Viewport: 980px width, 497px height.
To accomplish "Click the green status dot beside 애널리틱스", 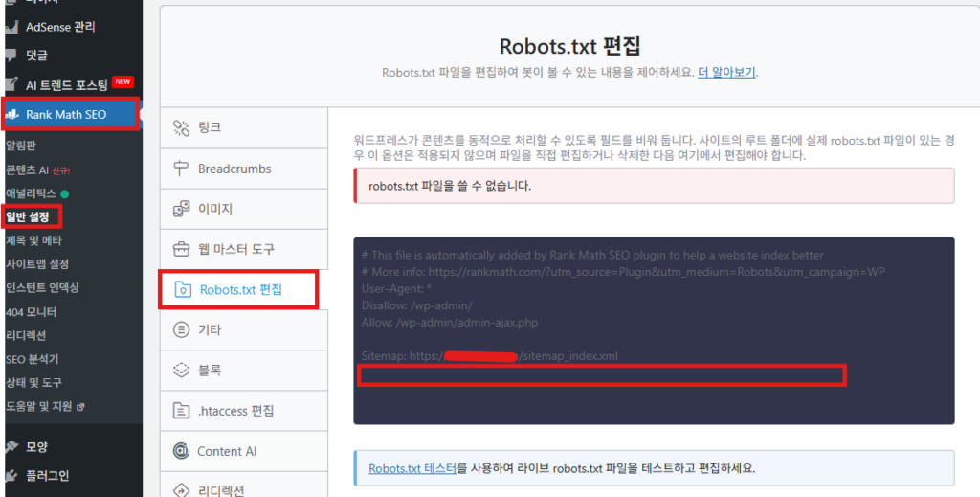I will (x=64, y=194).
